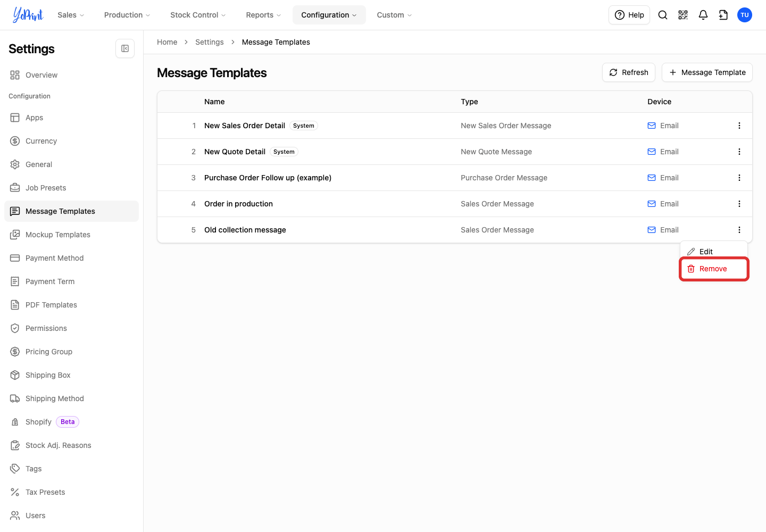This screenshot has height=532, width=766.
Task: Expand the Custom dropdown menu
Action: tap(394, 15)
